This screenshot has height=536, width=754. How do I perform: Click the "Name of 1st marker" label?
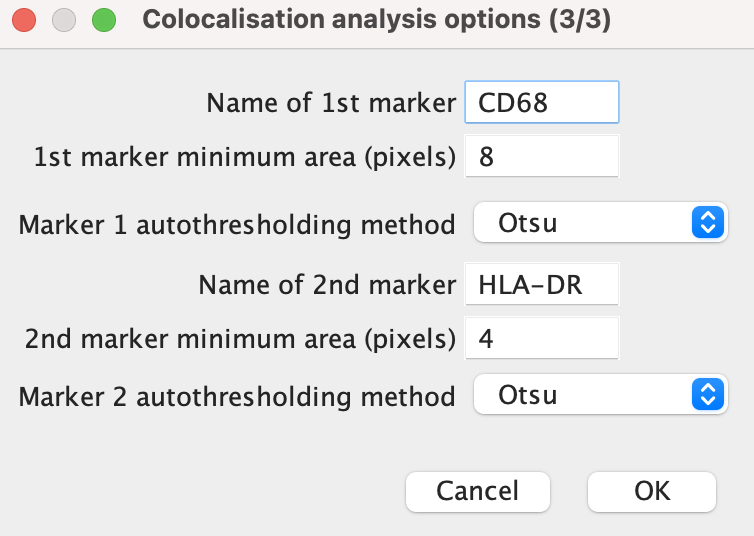pos(331,103)
